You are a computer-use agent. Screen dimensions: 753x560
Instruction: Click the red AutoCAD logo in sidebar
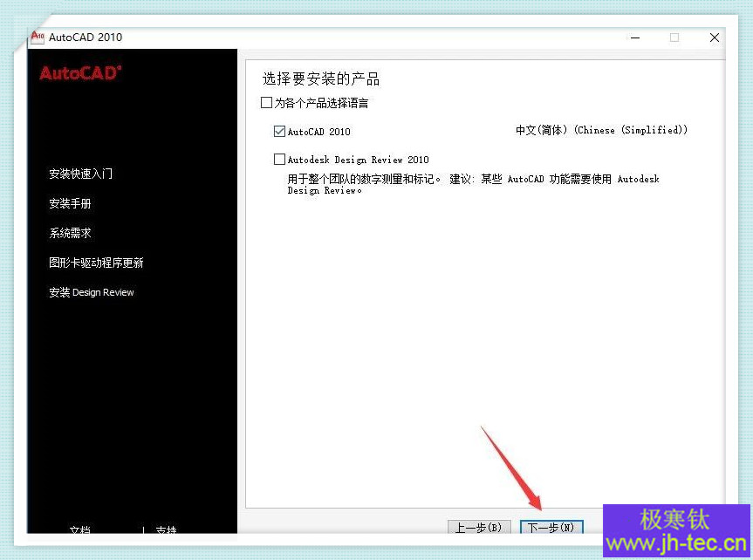point(80,73)
